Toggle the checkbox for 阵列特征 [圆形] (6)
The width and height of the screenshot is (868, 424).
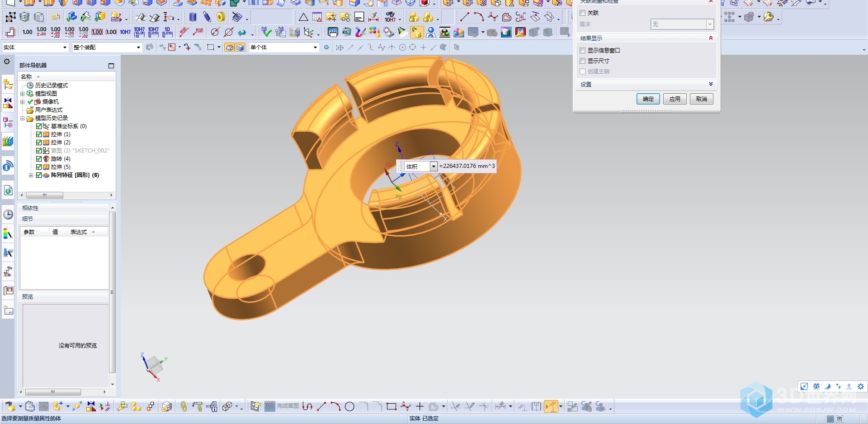click(x=39, y=175)
